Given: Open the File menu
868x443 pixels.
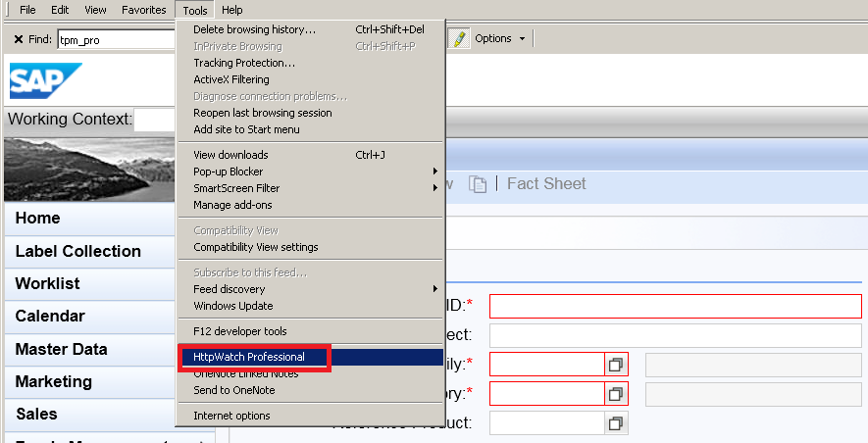Looking at the screenshot, I should pyautogui.click(x=27, y=10).
